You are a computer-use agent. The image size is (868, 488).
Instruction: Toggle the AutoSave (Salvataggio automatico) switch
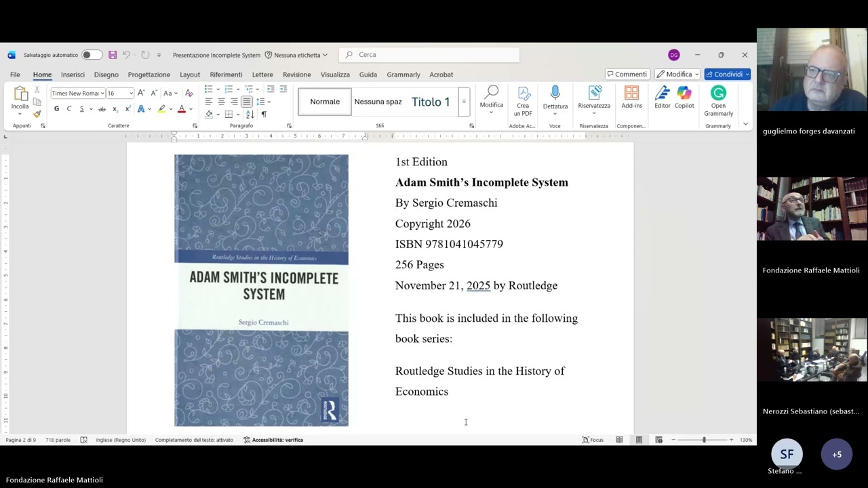(x=92, y=55)
